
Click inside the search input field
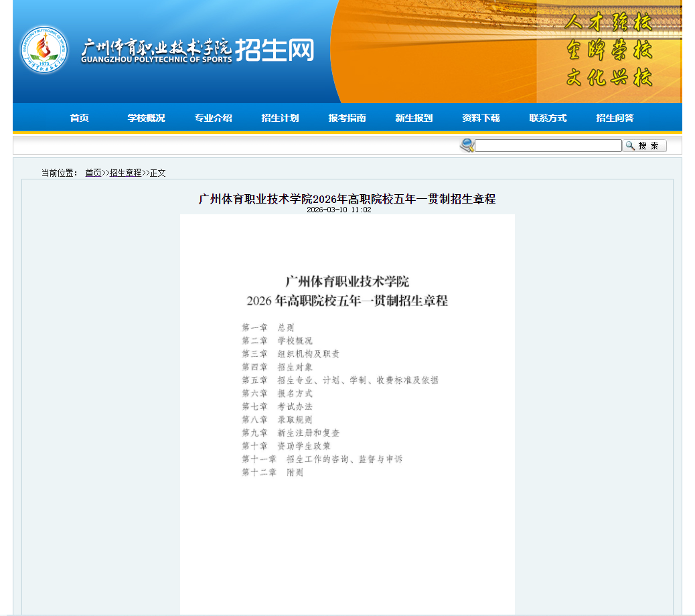pos(548,145)
